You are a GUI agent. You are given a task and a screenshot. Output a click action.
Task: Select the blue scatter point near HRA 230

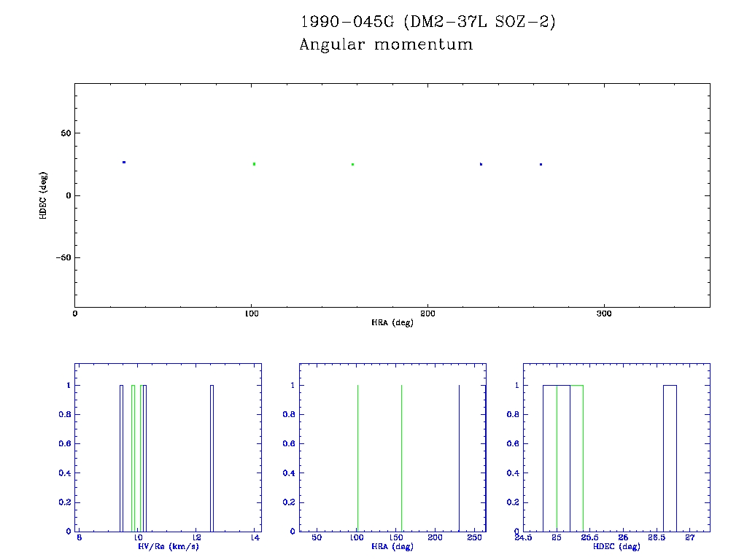click(481, 164)
